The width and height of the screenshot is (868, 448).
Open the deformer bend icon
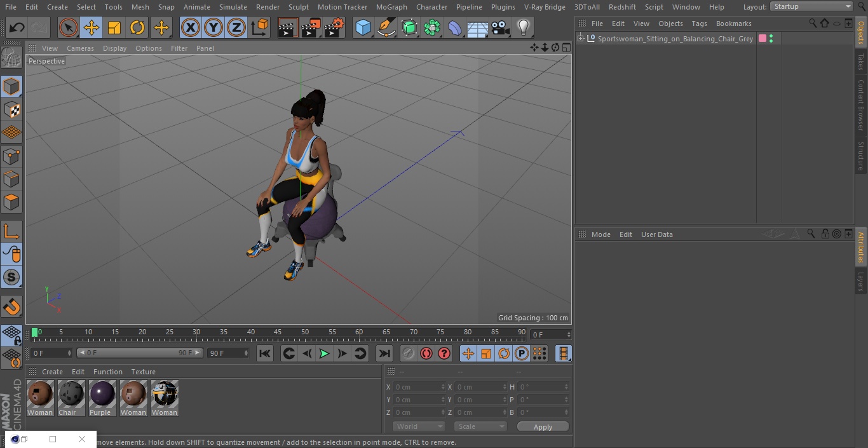pos(455,28)
